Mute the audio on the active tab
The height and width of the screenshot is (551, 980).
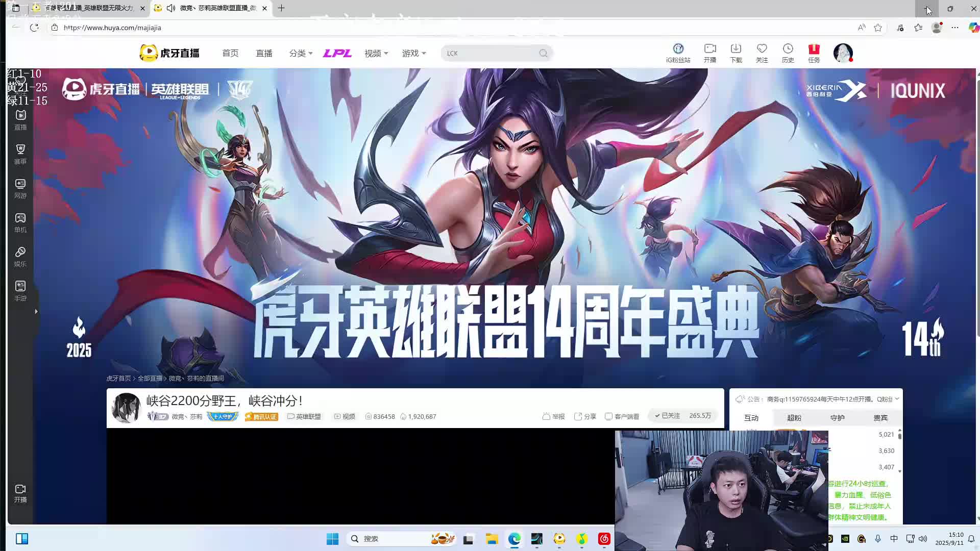click(171, 8)
